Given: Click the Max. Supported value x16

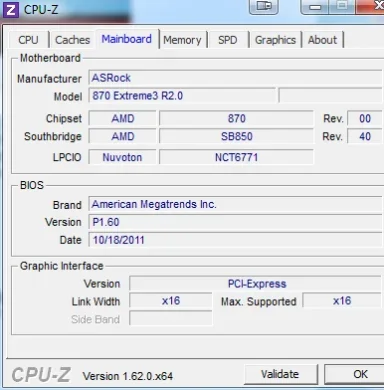Looking at the screenshot, I should [x=342, y=301].
